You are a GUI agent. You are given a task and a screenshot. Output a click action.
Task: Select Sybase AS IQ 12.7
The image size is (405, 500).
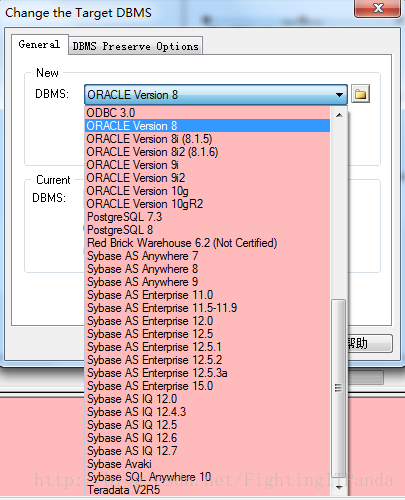[x=207, y=451]
